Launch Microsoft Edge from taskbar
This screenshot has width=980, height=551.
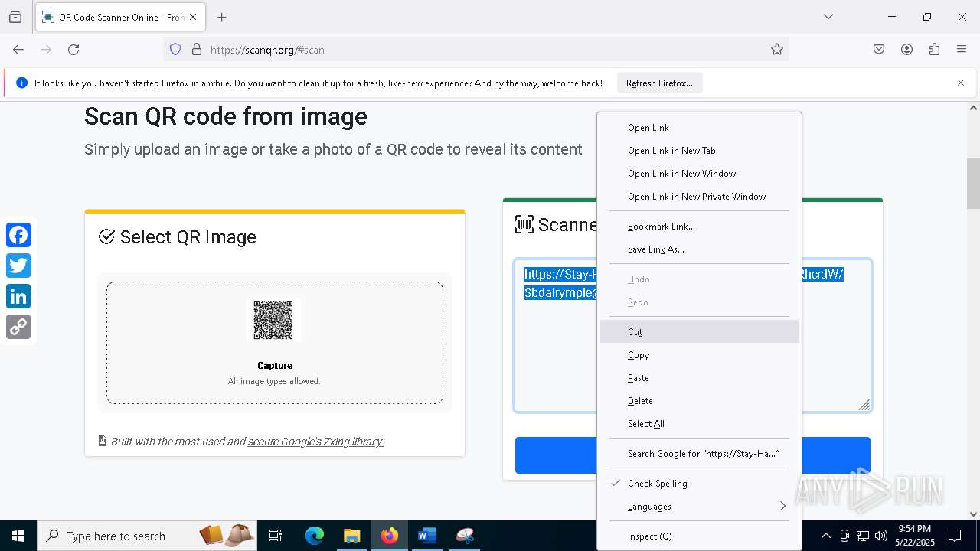(315, 536)
